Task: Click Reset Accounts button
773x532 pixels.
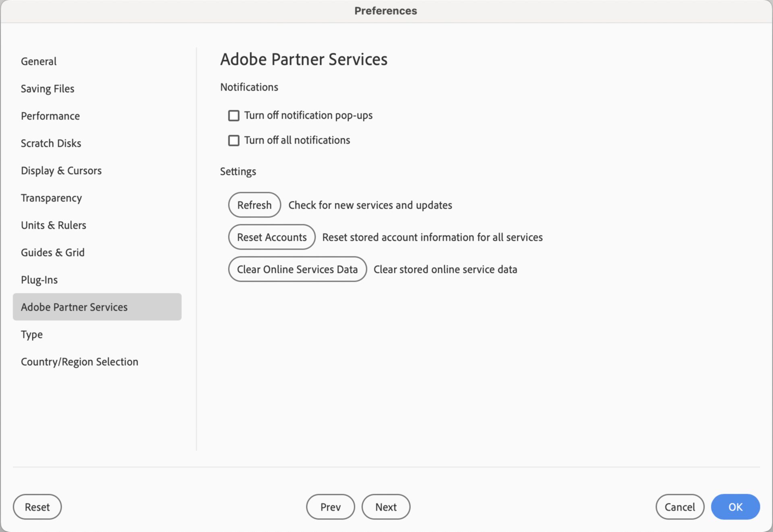Action: tap(272, 237)
